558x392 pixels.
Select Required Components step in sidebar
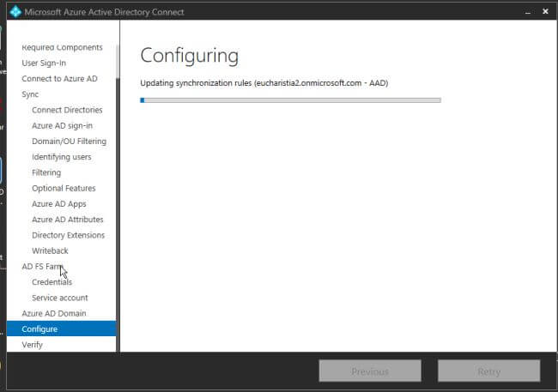pyautogui.click(x=62, y=47)
